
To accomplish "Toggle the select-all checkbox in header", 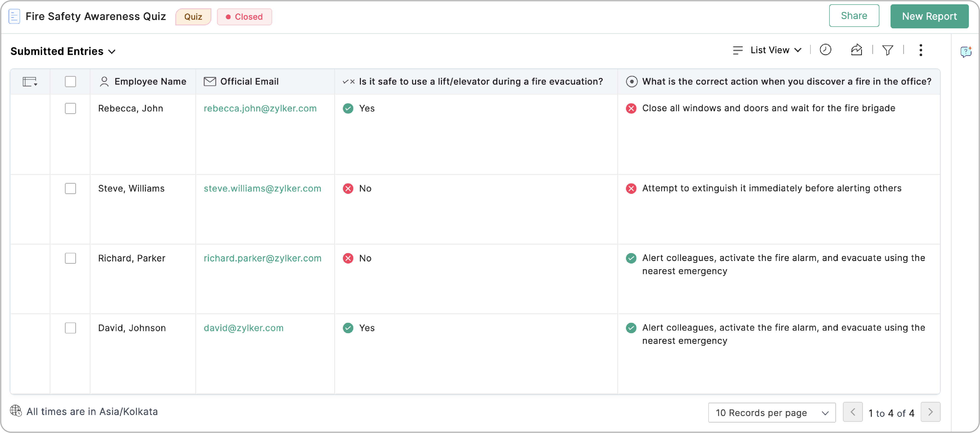I will (x=70, y=81).
